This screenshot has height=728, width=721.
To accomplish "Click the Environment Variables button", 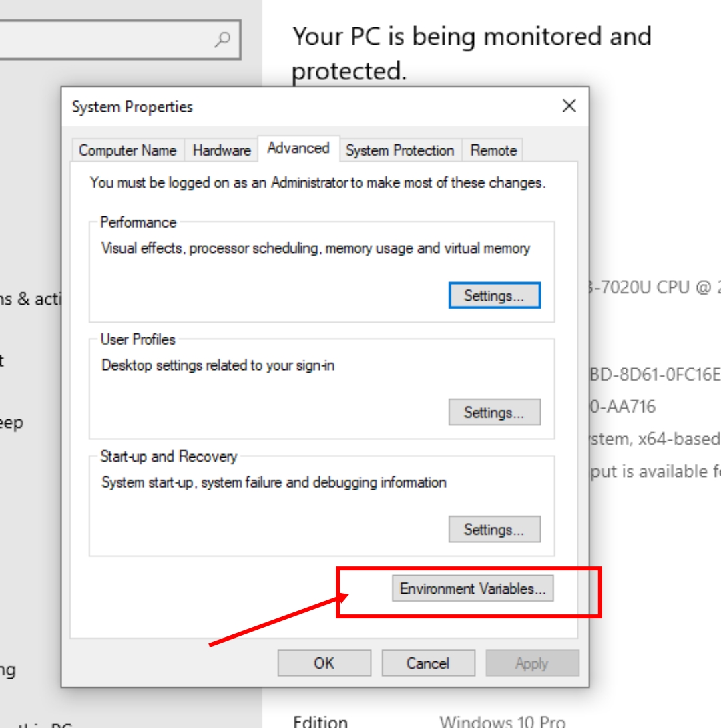I will pos(473,589).
